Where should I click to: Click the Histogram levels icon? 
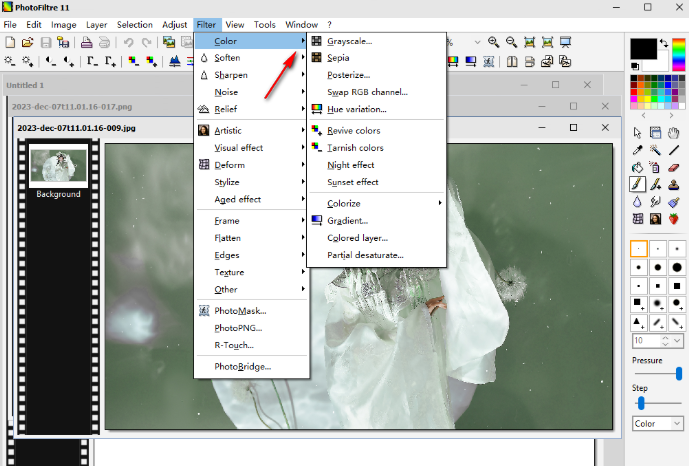[x=175, y=61]
